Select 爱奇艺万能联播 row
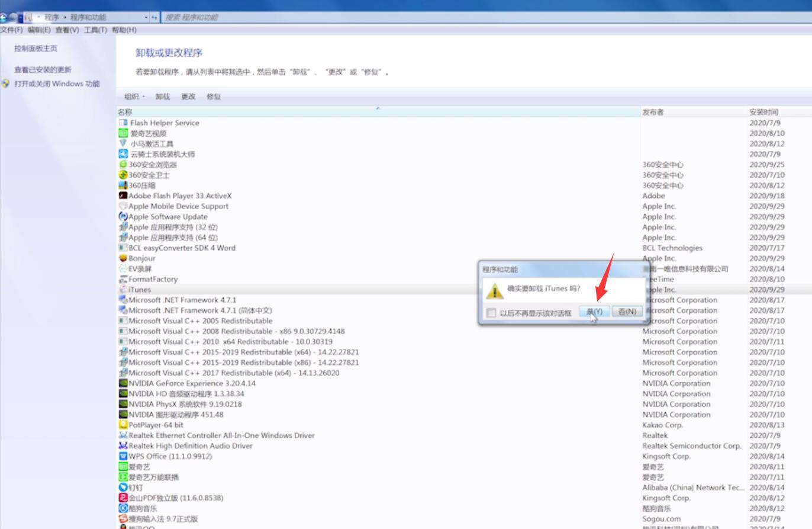This screenshot has height=529, width=812. coord(464,477)
